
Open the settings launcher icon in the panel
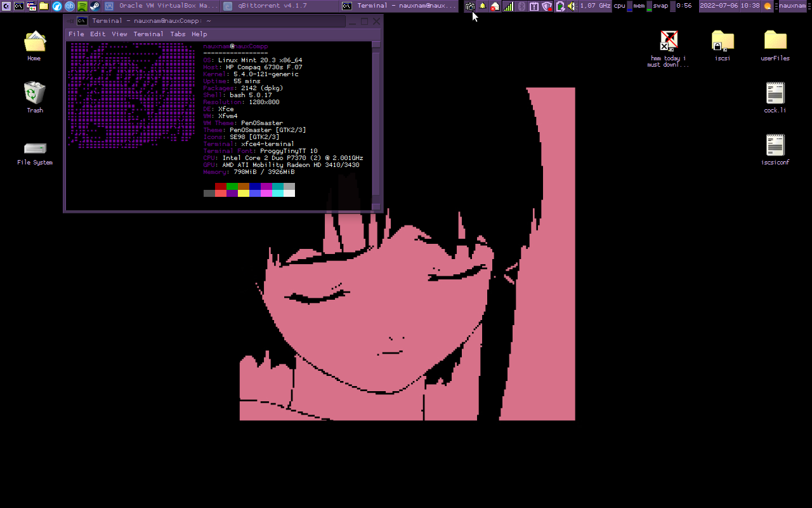tap(31, 6)
